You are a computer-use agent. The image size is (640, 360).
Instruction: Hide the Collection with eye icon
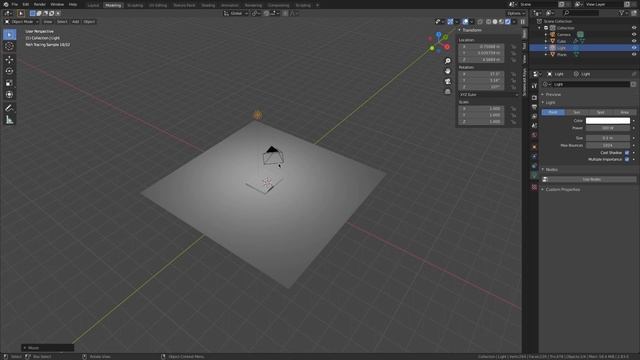[634, 28]
